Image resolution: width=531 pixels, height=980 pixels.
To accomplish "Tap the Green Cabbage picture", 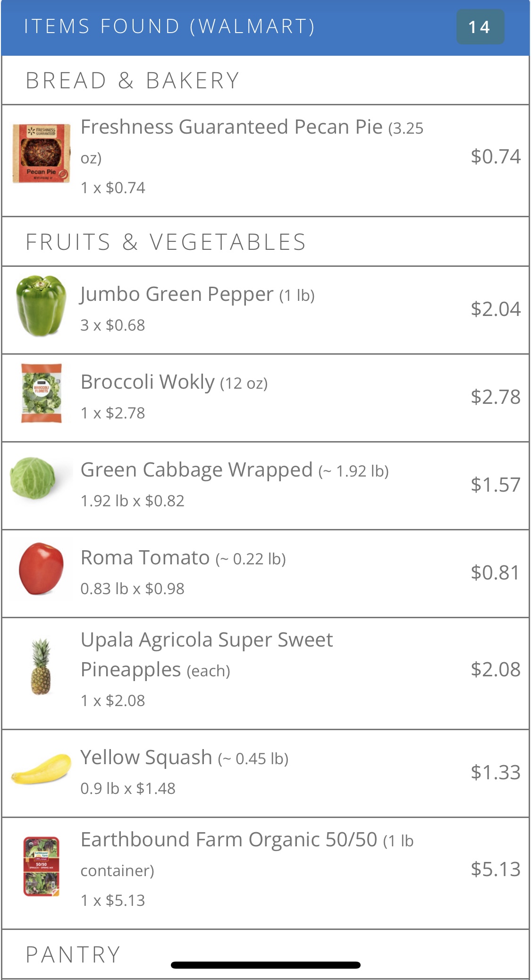I will tap(33, 477).
